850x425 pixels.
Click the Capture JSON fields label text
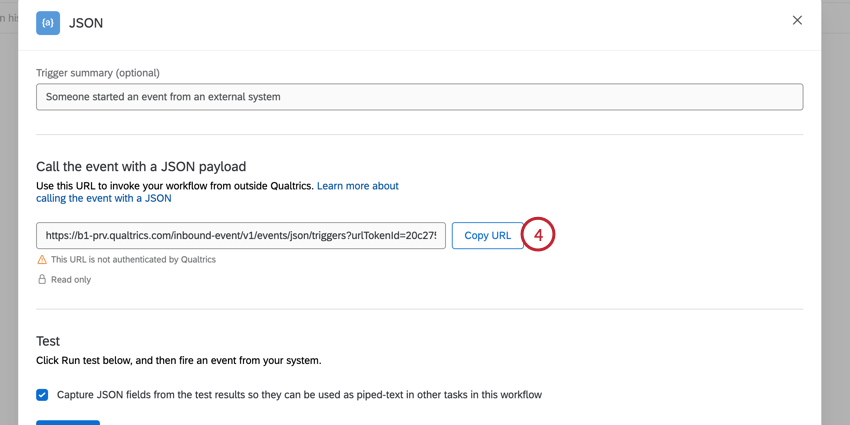(299, 395)
